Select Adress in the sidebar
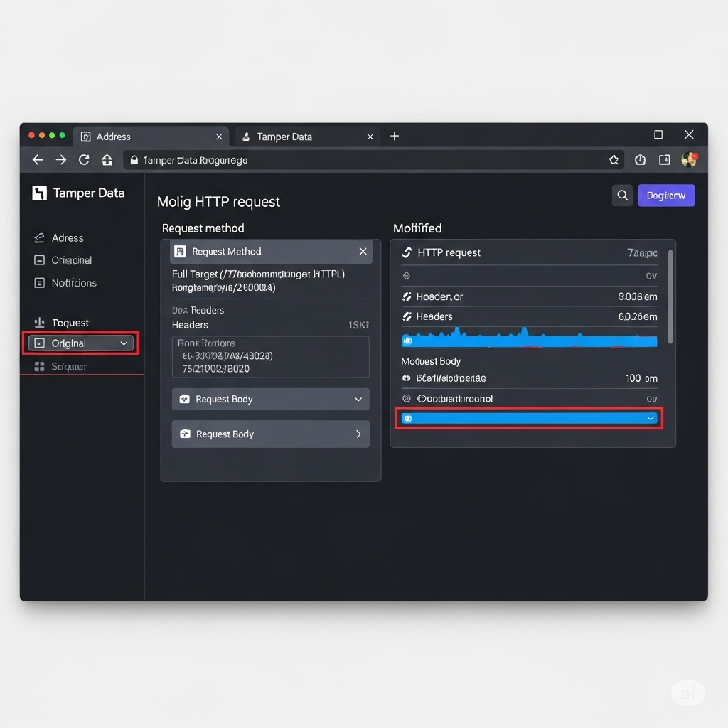Image resolution: width=728 pixels, height=728 pixels. 68,238
